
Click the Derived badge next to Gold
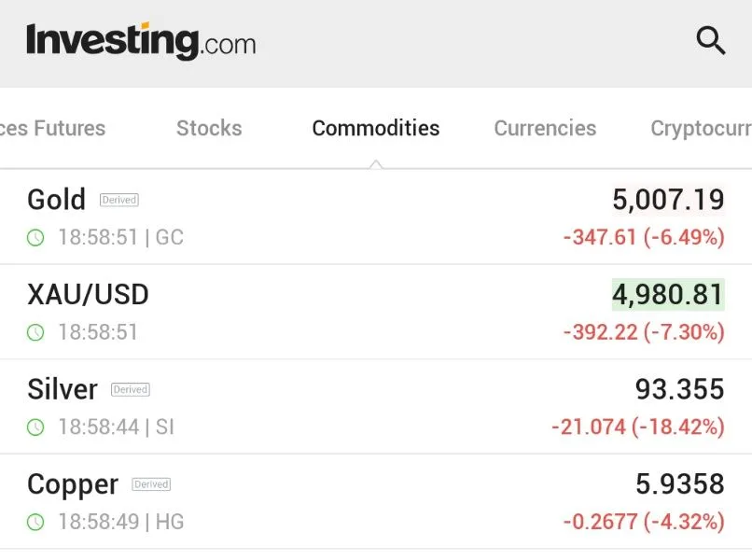(x=119, y=200)
